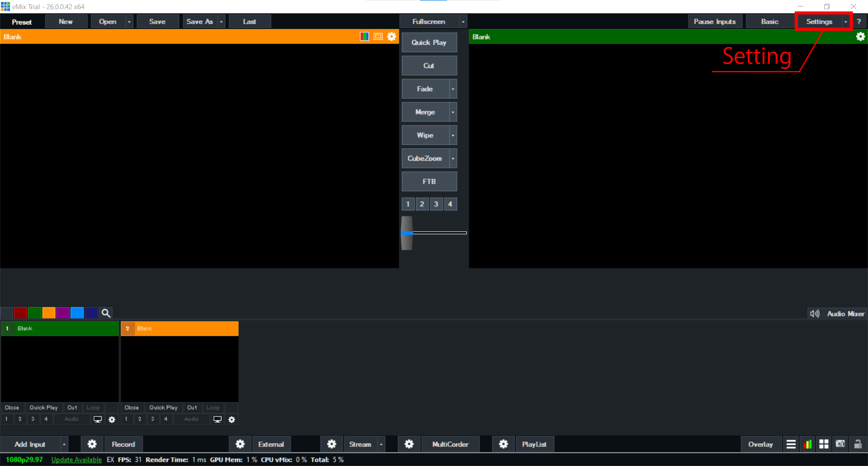Click the snapshot camera icon bottom-right
The width and height of the screenshot is (868, 466).
point(840,444)
